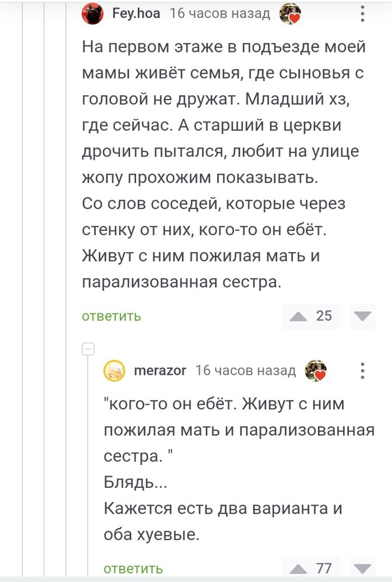The width and height of the screenshot is (392, 582).
Task: Open merazor's username profile
Action: [x=160, y=370]
